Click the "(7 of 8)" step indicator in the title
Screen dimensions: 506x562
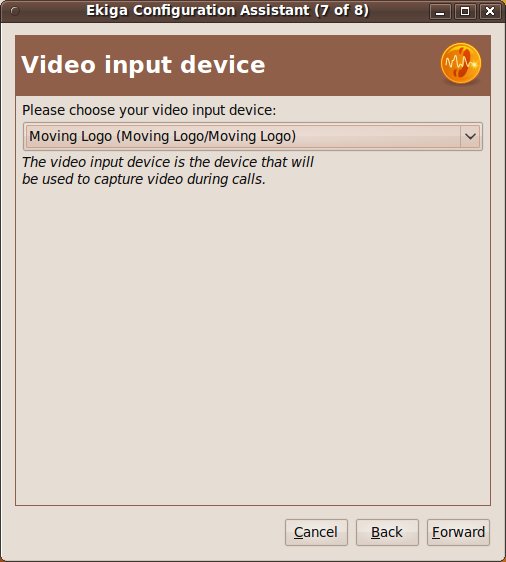(342, 10)
